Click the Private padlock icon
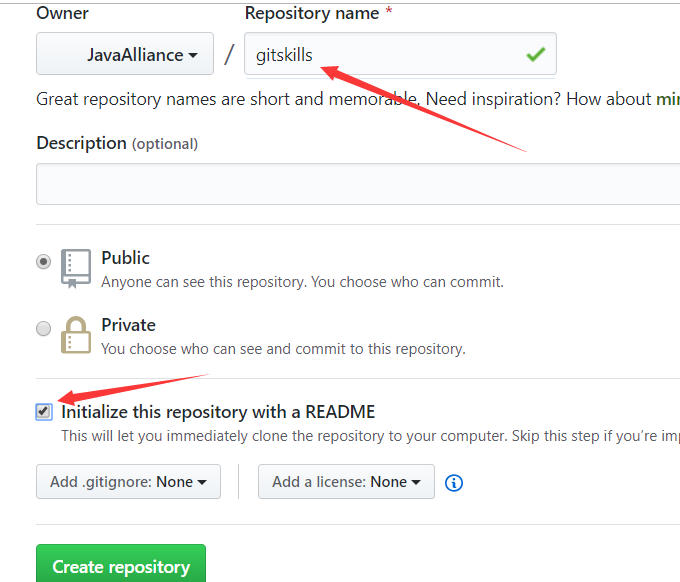Image resolution: width=680 pixels, height=582 pixels. pos(76,335)
